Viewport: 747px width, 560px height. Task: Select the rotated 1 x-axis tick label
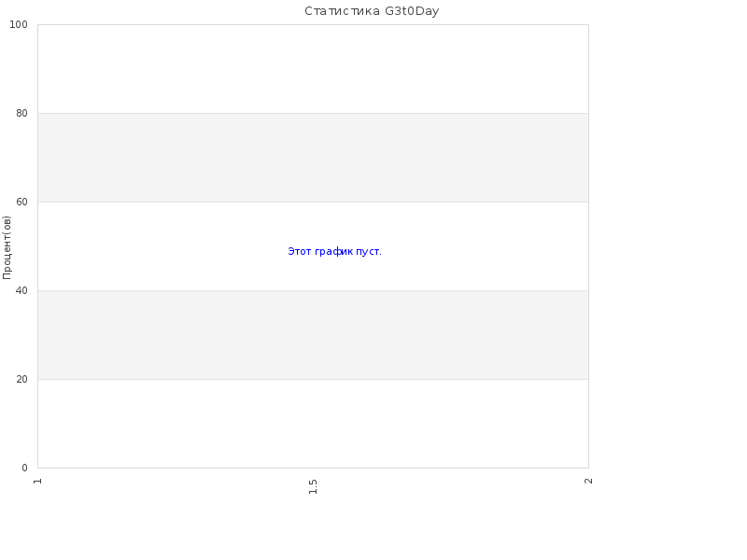pos(37,482)
